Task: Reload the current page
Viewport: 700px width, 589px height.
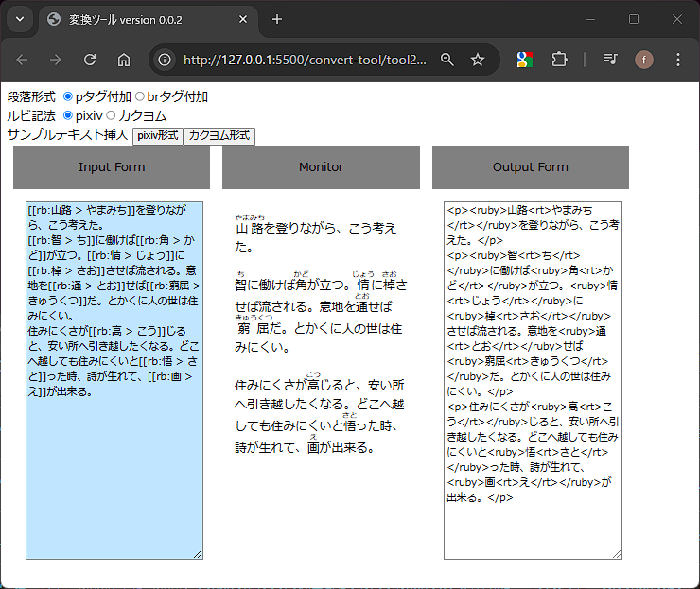Action: pos(90,60)
